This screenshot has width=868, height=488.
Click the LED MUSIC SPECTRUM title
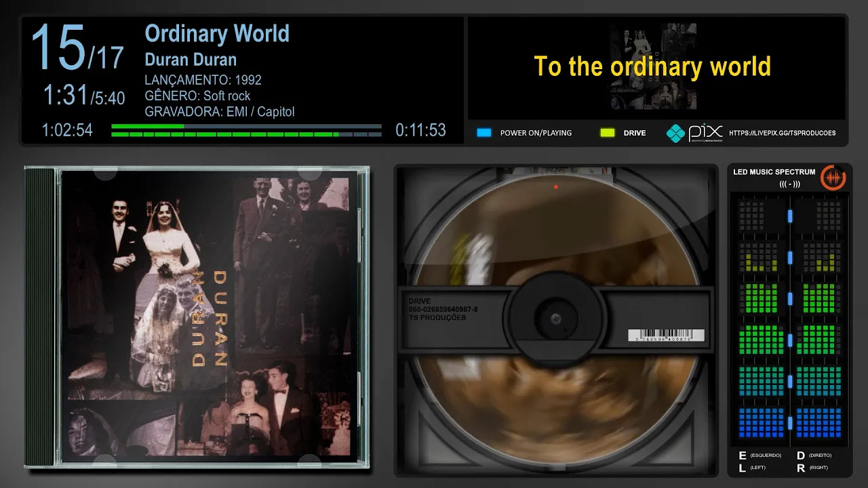(774, 172)
